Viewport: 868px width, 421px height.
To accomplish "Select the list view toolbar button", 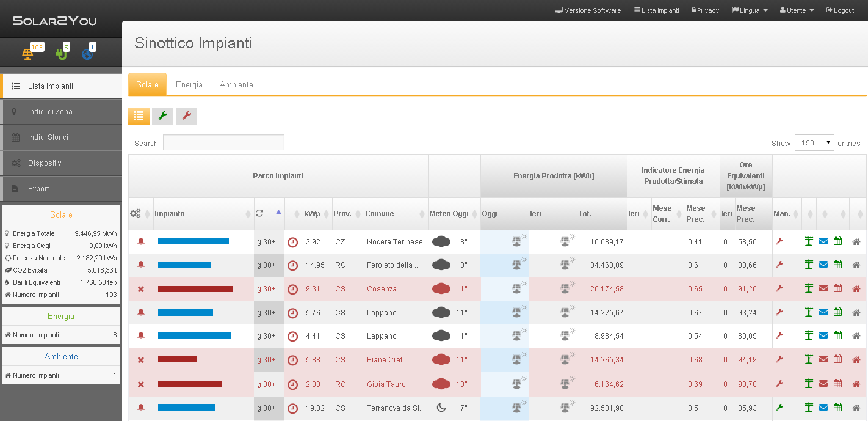I will click(139, 116).
